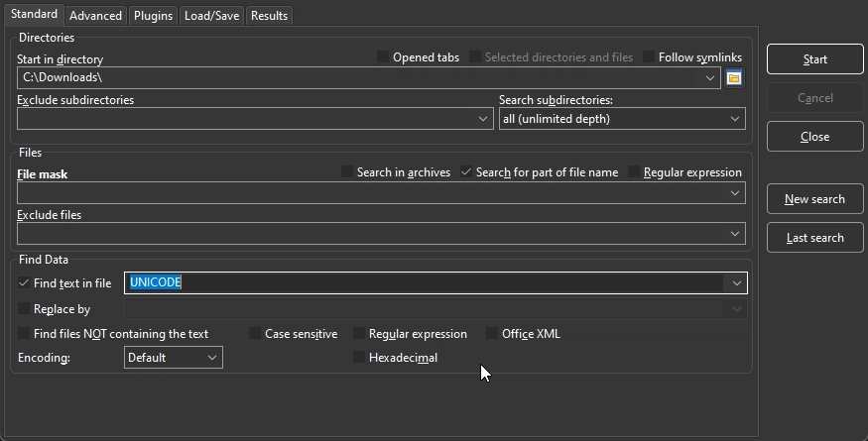Viewport: 868px width, 441px height.
Task: Expand the Exclude files dropdown
Action: point(735,234)
